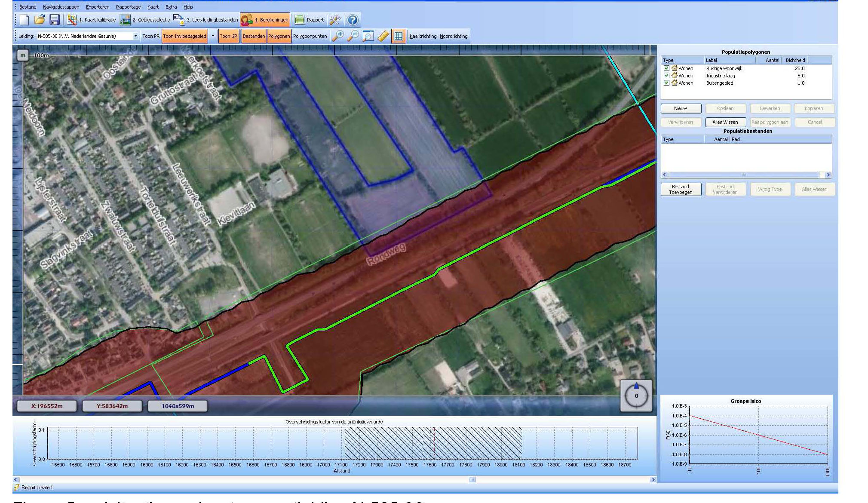
Task: Open the Rapportage menu
Action: pyautogui.click(x=128, y=7)
